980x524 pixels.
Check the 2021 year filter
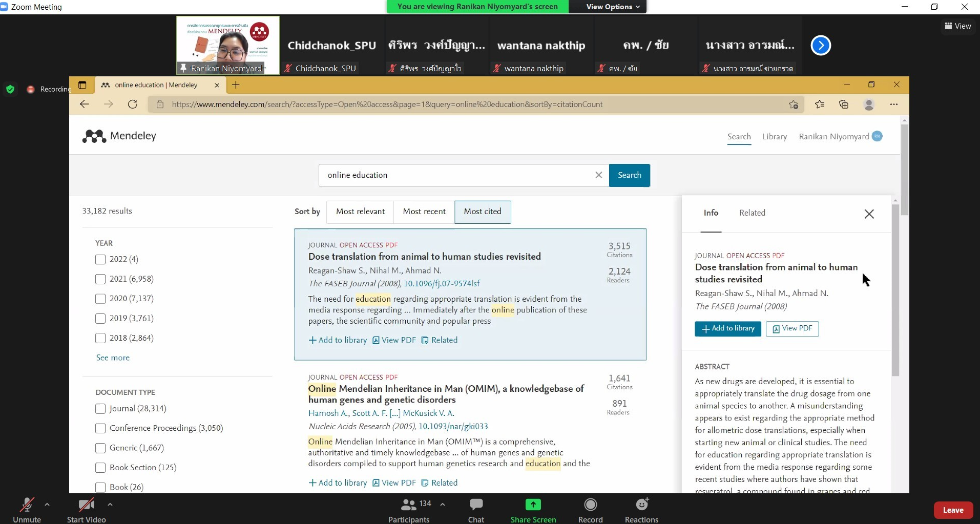point(100,279)
